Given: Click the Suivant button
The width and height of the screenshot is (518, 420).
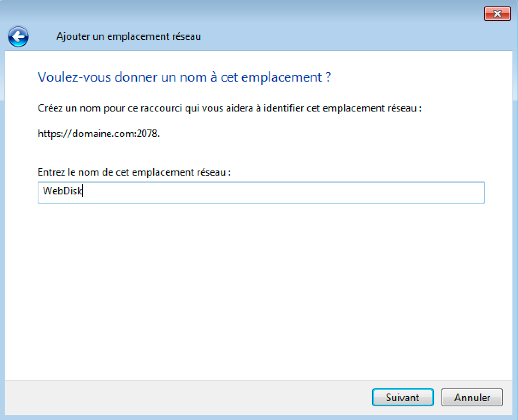Looking at the screenshot, I should pyautogui.click(x=403, y=397).
